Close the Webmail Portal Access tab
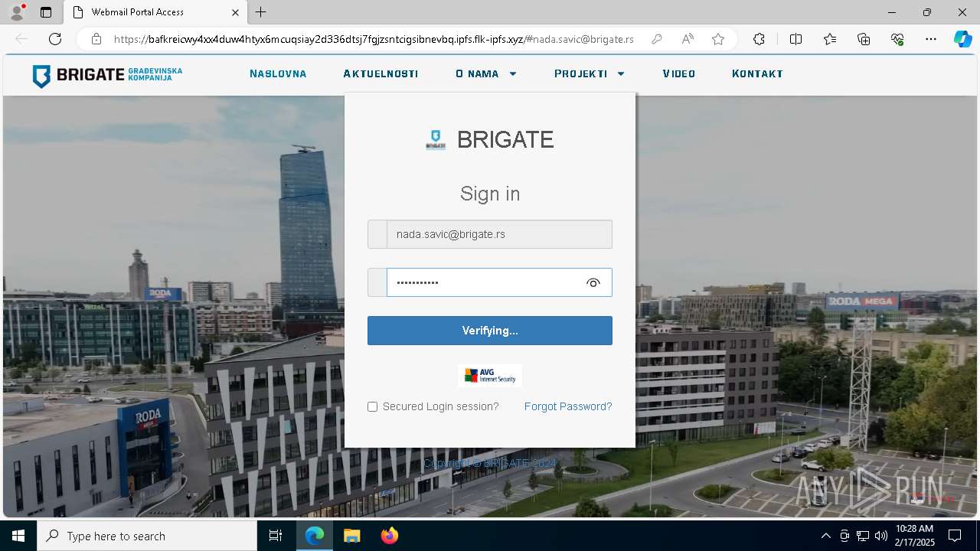This screenshot has width=980, height=551. coord(236,12)
